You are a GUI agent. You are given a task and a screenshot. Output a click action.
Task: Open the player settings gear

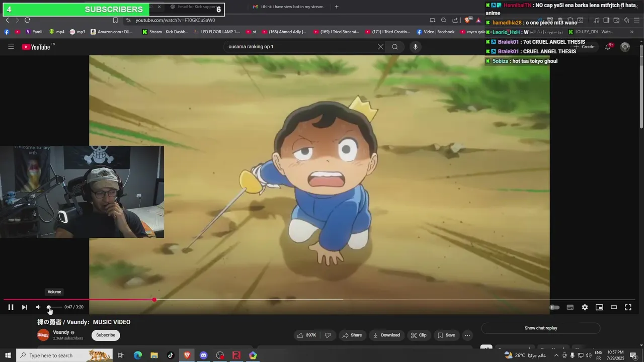(585, 307)
